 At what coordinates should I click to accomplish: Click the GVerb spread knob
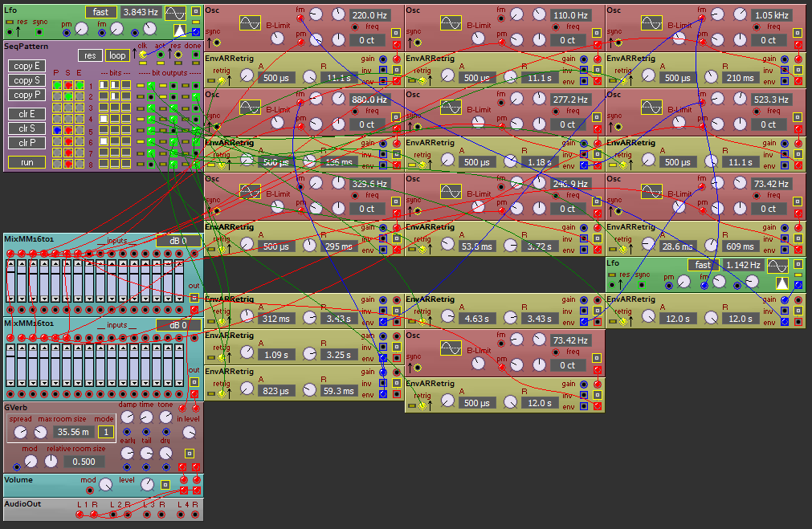20,432
